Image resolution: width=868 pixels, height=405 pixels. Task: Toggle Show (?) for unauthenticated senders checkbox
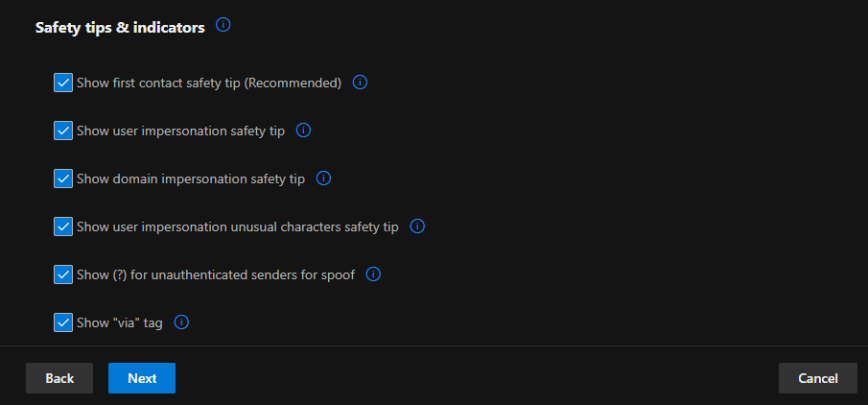pyautogui.click(x=63, y=274)
